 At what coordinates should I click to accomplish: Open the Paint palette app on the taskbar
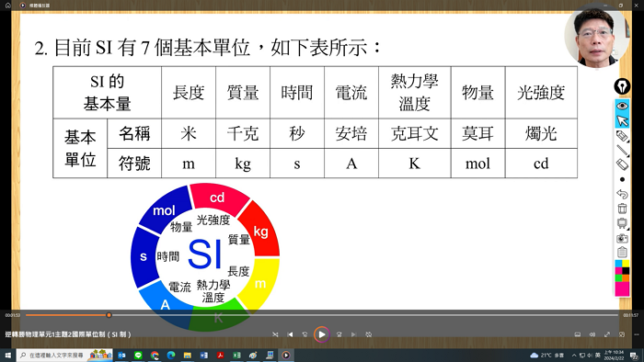click(x=253, y=355)
